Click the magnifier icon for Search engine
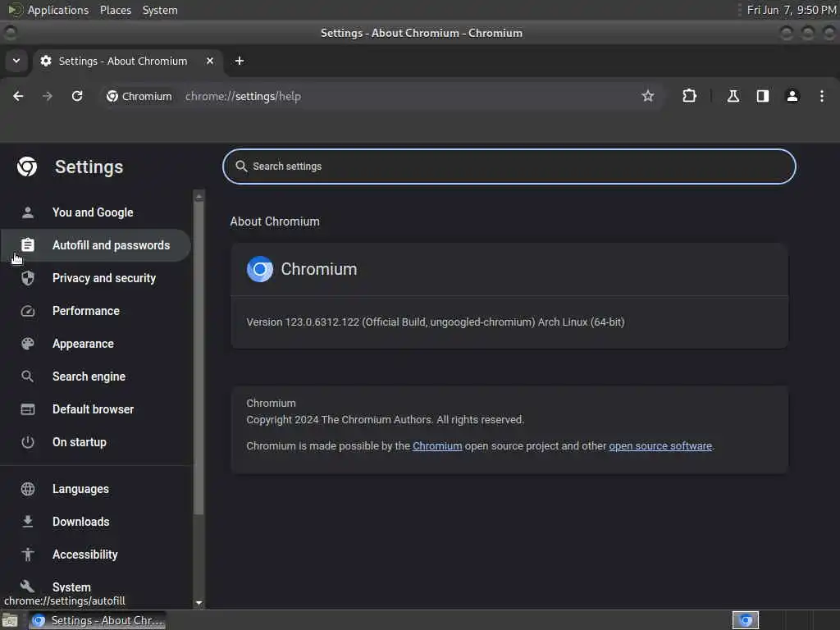Viewport: 840px width, 630px height. [x=28, y=377]
